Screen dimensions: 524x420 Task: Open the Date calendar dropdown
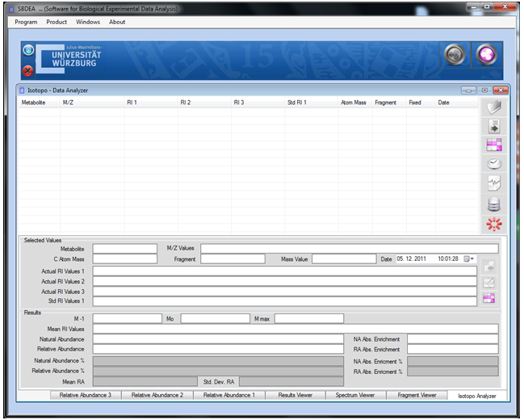click(468, 259)
